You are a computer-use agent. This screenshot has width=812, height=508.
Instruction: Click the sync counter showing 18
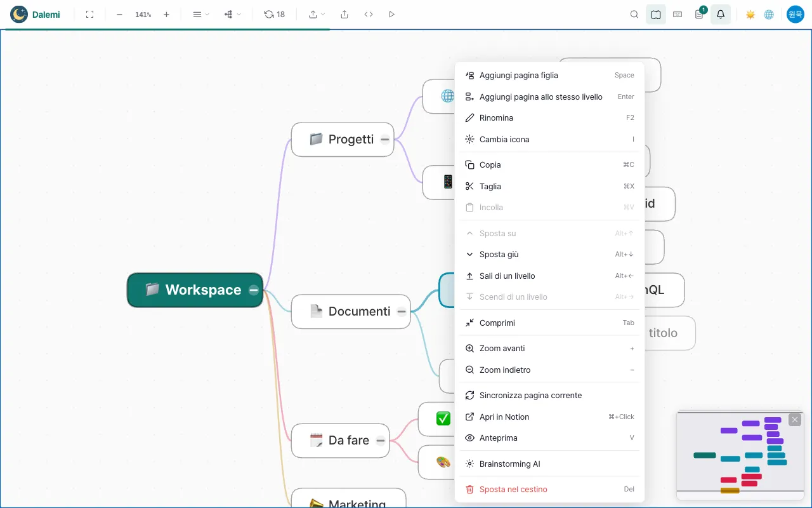(x=275, y=14)
